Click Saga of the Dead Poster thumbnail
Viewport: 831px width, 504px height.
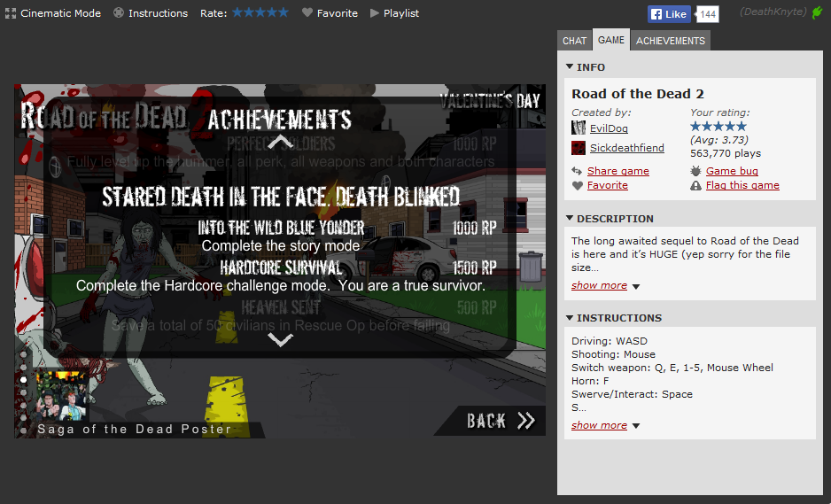61,395
